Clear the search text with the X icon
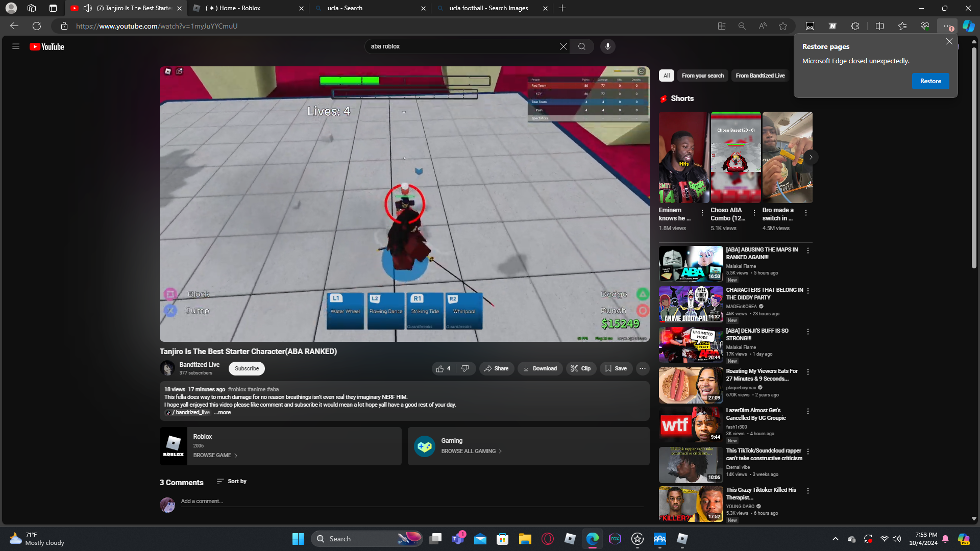The height and width of the screenshot is (551, 980). tap(563, 46)
